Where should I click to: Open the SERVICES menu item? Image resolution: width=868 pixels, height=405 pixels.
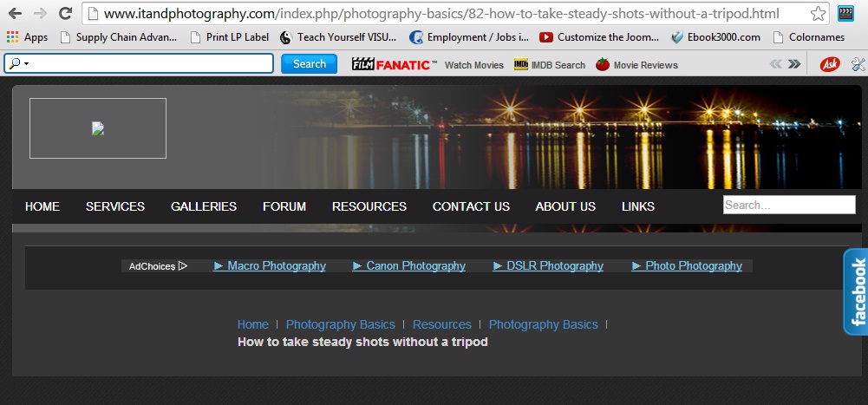click(x=115, y=206)
